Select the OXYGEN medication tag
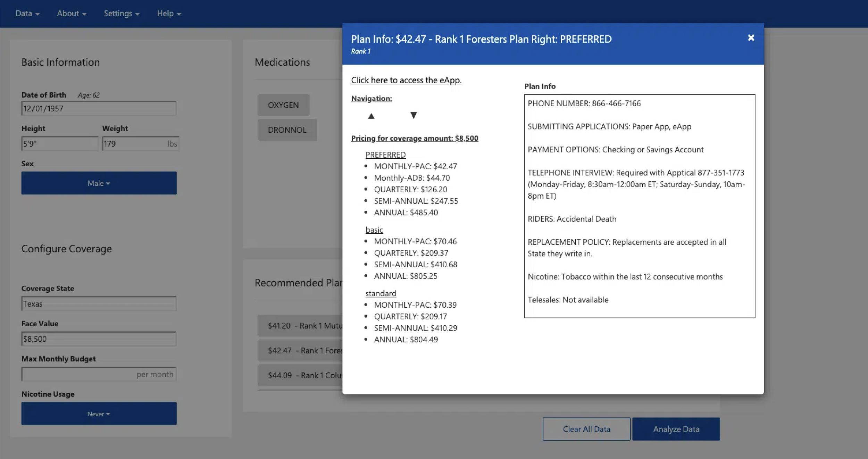Screen dimensions: 868x459 pos(283,105)
